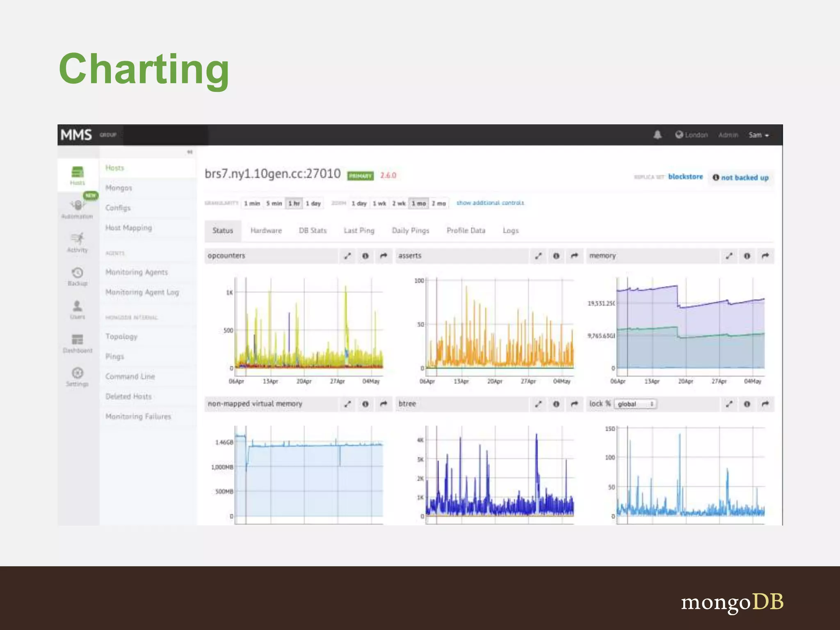The height and width of the screenshot is (630, 840).
Task: Share the asserts chart via arrow icon
Action: [x=574, y=256]
